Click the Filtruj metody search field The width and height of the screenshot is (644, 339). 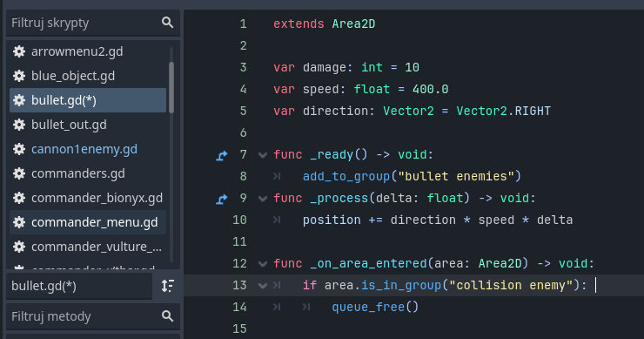pos(93,316)
